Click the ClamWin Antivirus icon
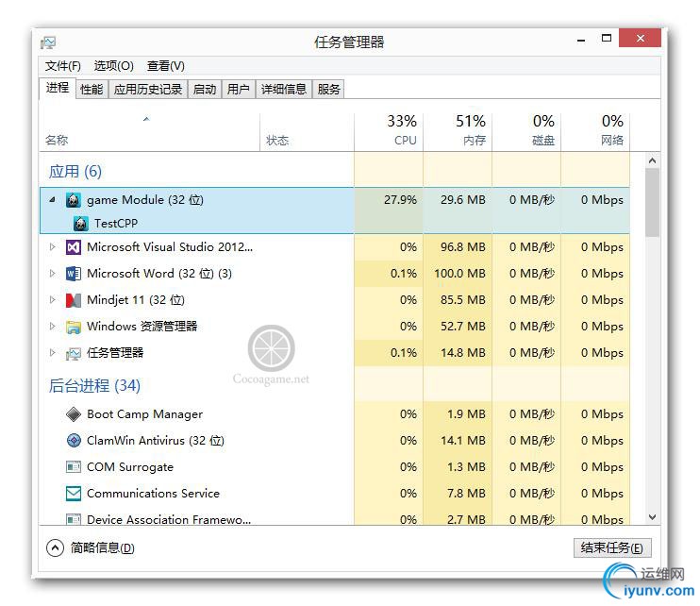The height and width of the screenshot is (606, 700). [74, 441]
